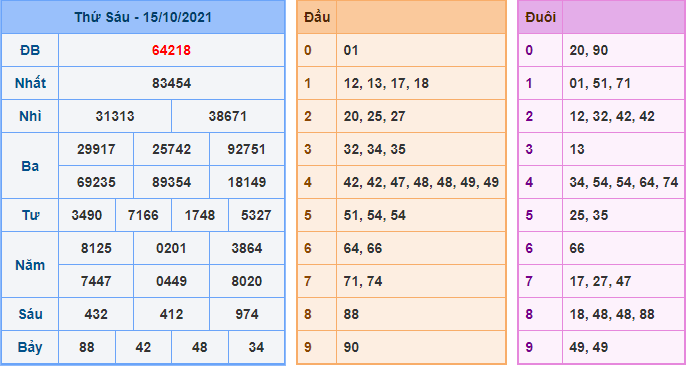686x366 pixels.
Task: Click the 'Đuôi' column header
Action: [541, 17]
